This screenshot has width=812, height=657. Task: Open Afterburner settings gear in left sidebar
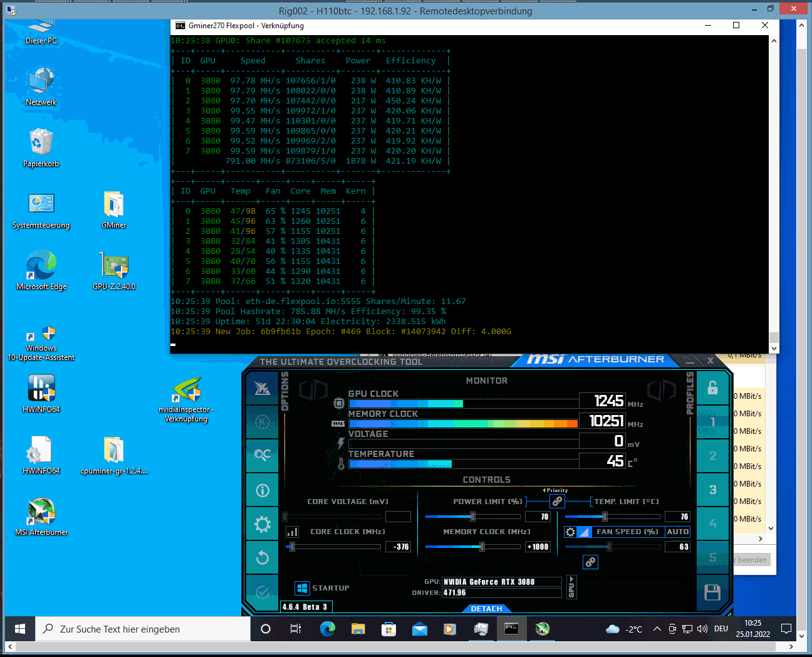tap(263, 524)
